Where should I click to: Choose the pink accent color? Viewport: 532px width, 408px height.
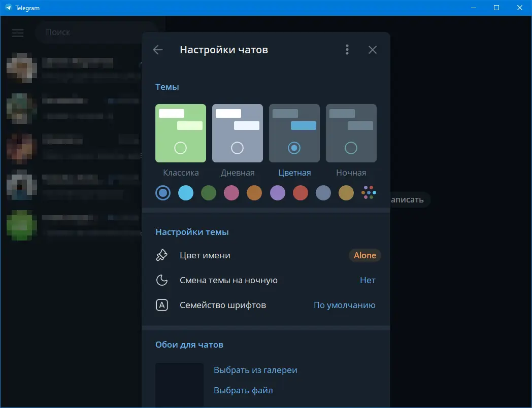[231, 193]
